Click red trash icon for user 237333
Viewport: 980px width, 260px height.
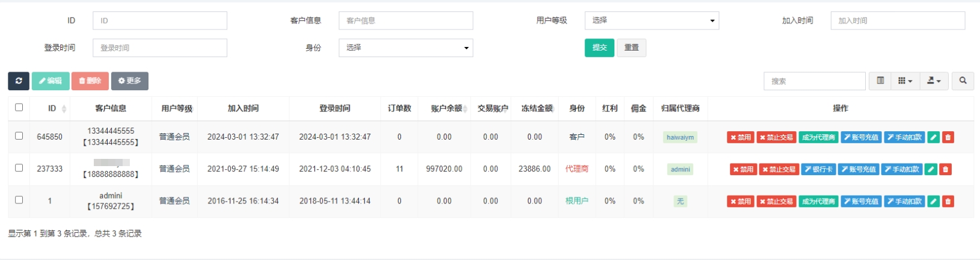pos(945,169)
